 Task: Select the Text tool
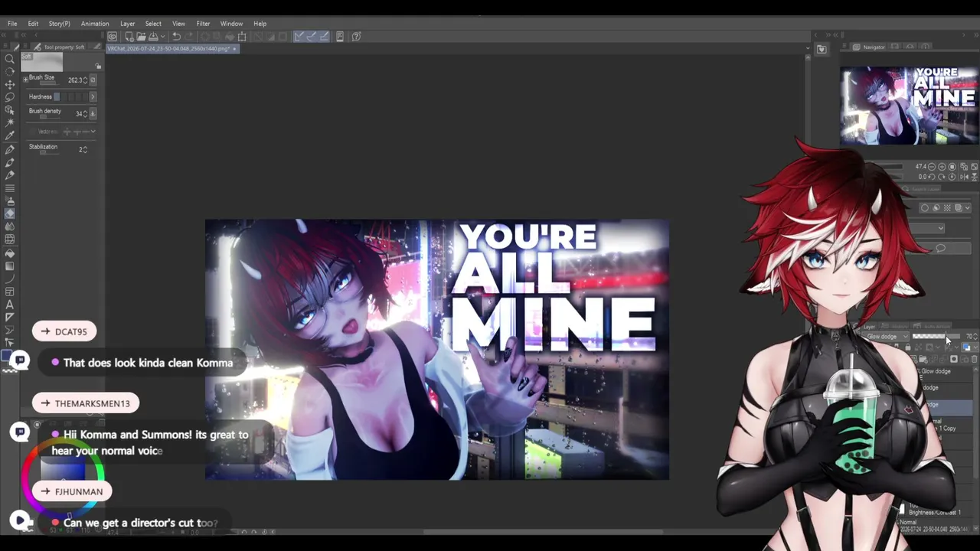(10, 305)
